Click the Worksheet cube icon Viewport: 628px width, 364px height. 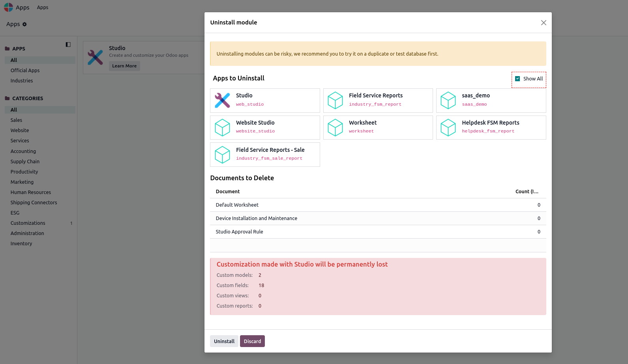coord(335,127)
